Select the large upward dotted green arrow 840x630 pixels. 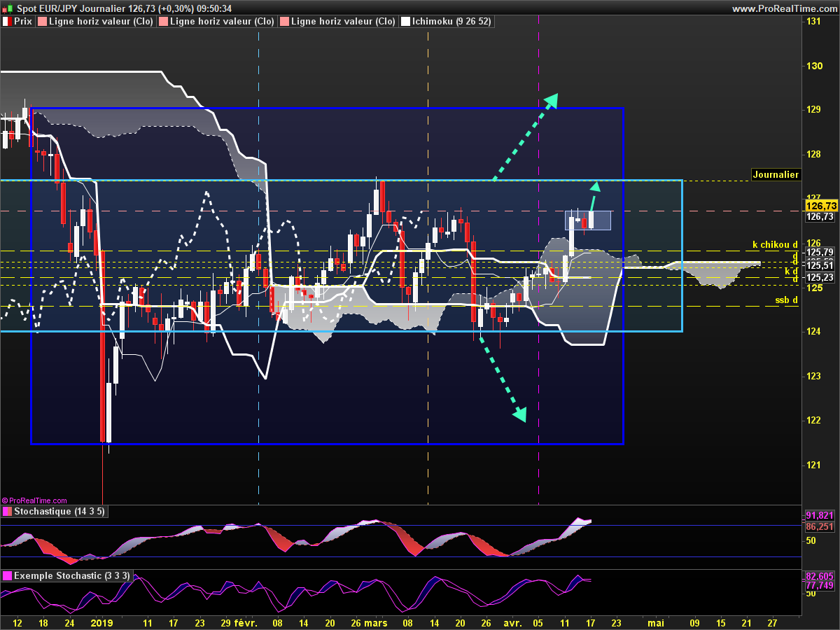coord(525,136)
